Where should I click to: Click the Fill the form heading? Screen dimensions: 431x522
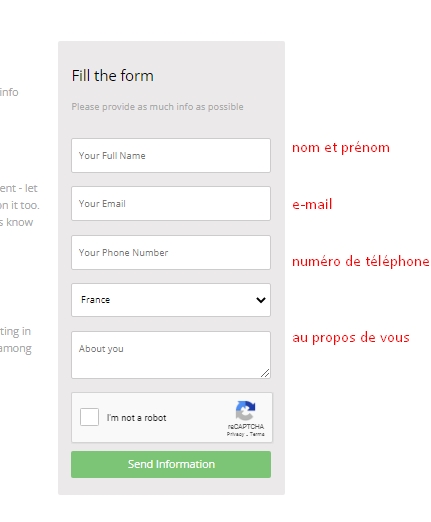coord(113,76)
